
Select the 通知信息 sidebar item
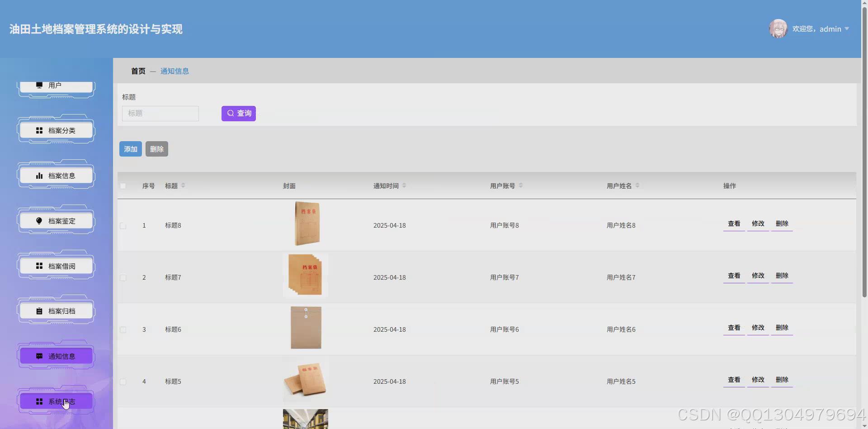(x=56, y=356)
